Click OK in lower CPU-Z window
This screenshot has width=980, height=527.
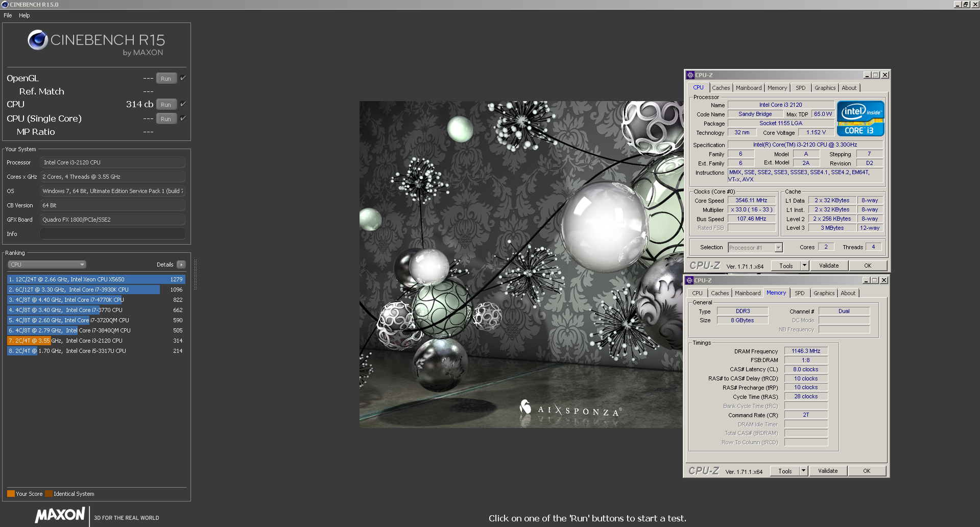coord(867,471)
